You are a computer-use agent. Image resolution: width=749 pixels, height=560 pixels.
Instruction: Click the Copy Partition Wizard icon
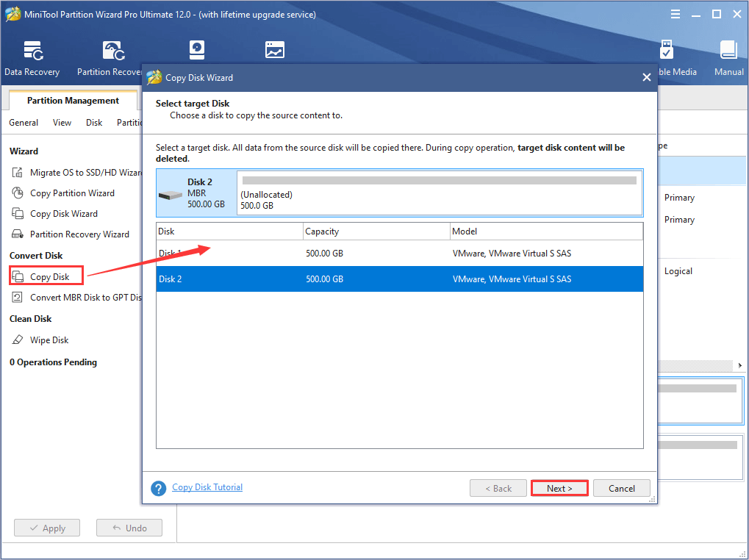[x=18, y=193]
